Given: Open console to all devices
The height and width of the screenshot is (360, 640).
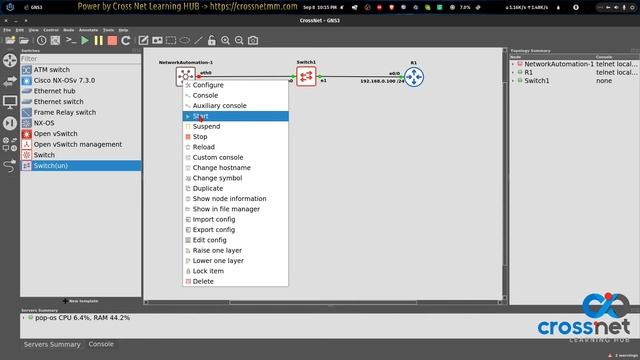Looking at the screenshot, I should click(x=71, y=40).
